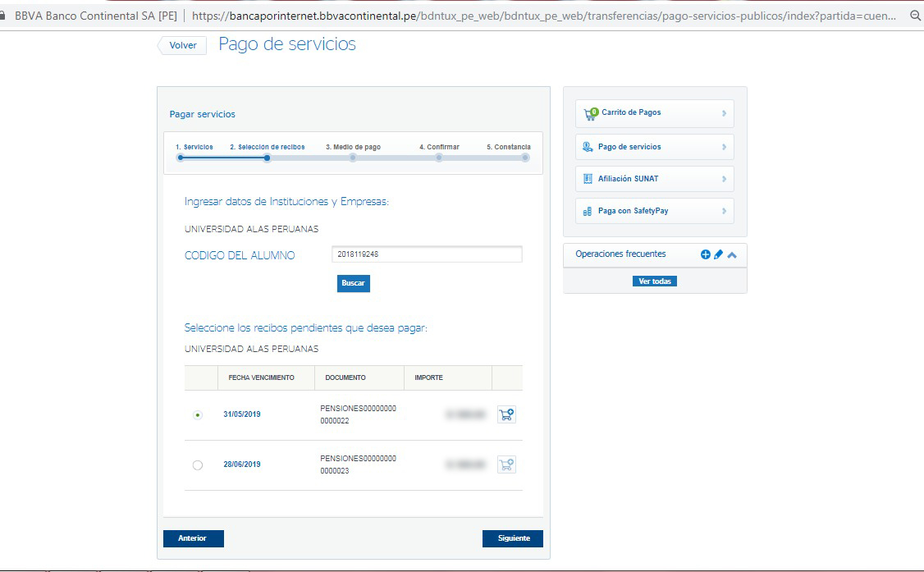Open step 5. Constancia
The image size is (924, 572).
(x=509, y=147)
